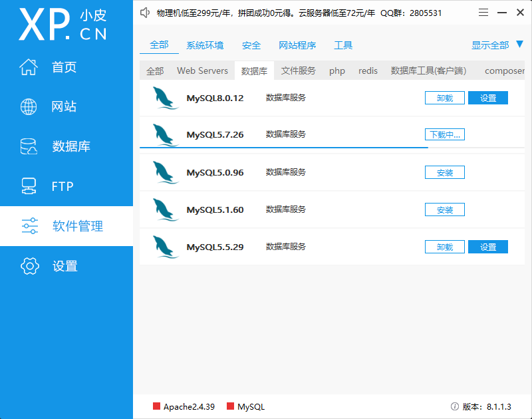This screenshot has height=419, width=532.
Task: Open the 首页 home icon
Action: (x=29, y=67)
